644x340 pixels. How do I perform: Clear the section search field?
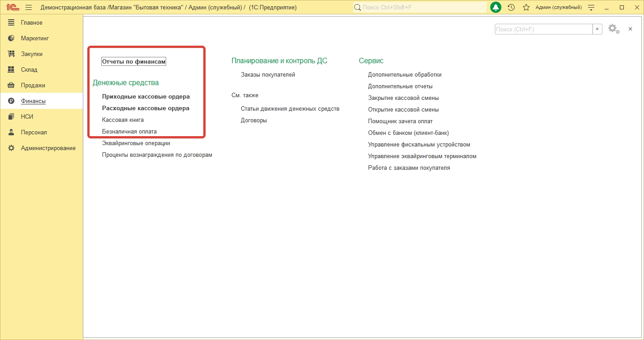coord(597,29)
